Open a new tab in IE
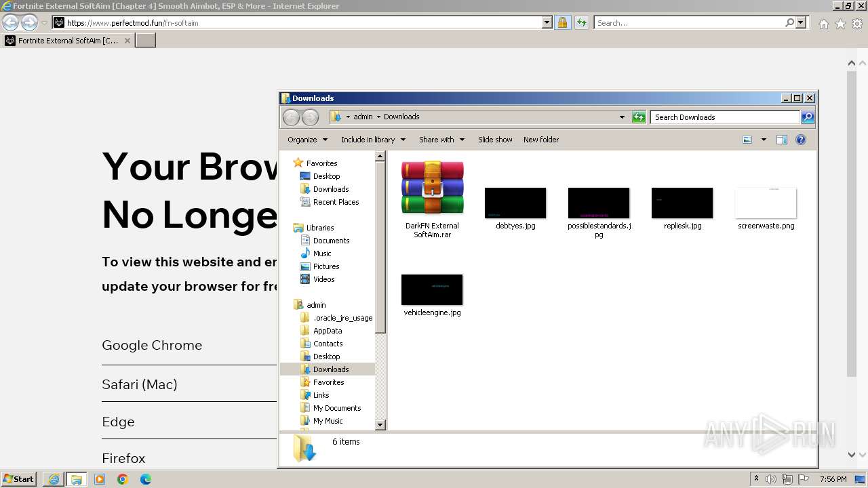 146,40
